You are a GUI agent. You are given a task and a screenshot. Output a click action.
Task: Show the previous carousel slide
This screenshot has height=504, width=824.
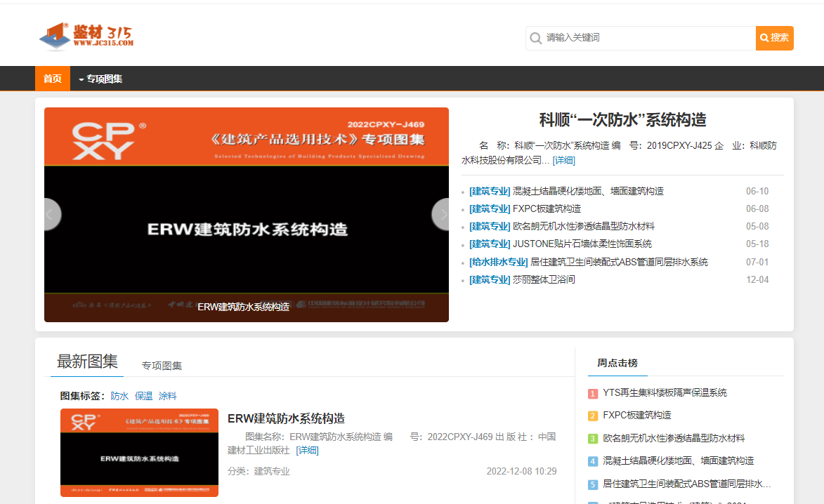click(51, 214)
